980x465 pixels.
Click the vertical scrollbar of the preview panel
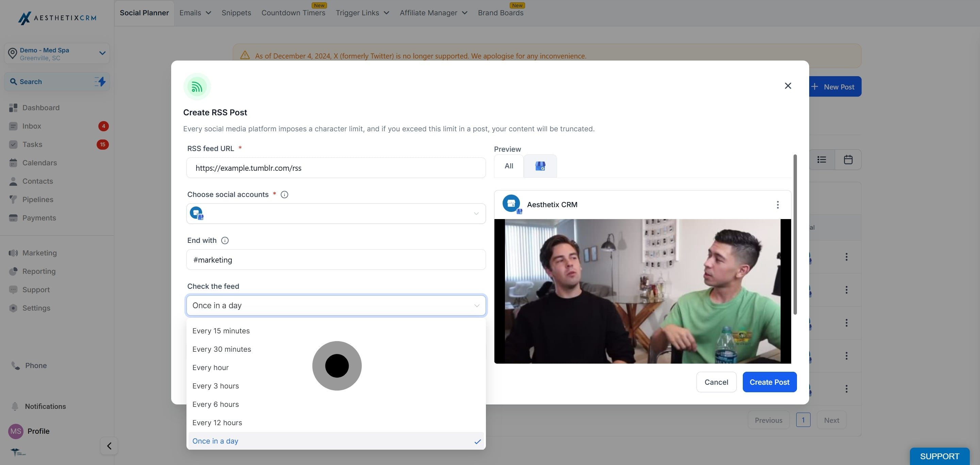point(795,235)
